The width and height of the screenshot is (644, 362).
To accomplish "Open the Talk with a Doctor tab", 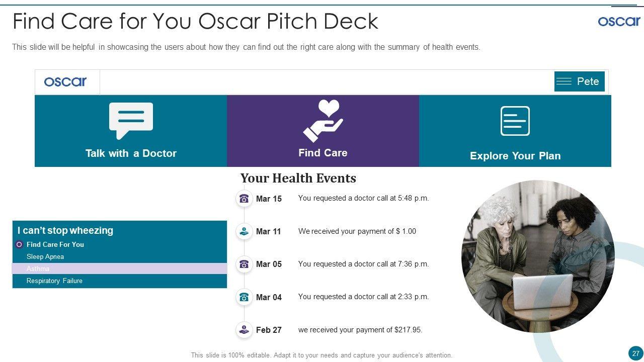I will [131, 153].
